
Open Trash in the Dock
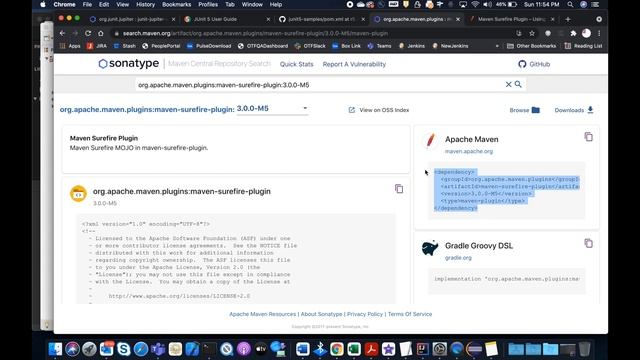click(584, 349)
